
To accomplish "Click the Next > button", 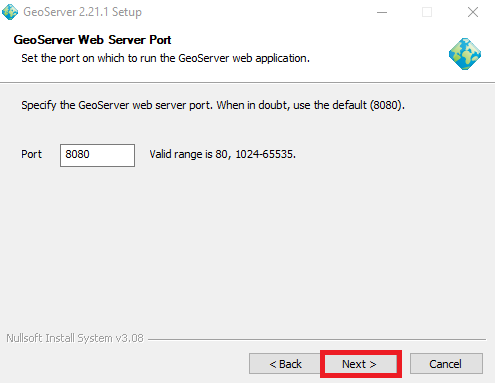I will pyautogui.click(x=361, y=364).
